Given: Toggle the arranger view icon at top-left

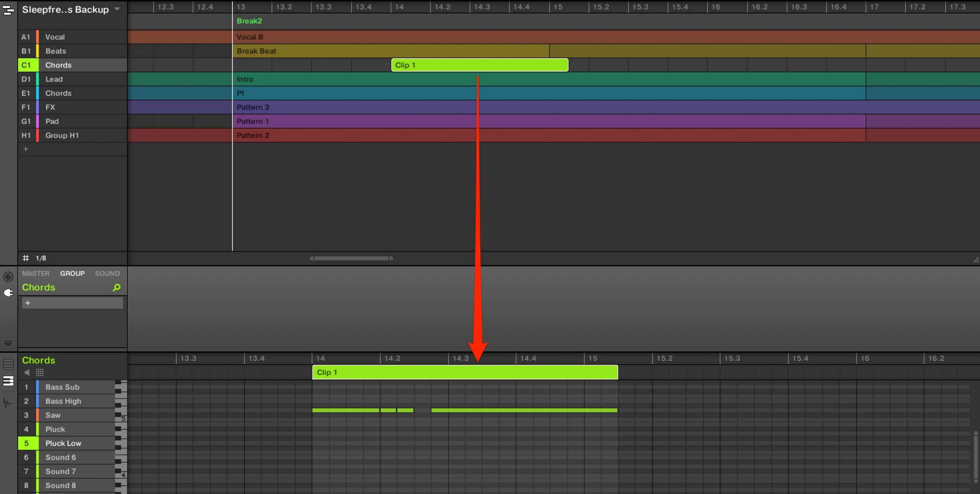Looking at the screenshot, I should (x=8, y=10).
